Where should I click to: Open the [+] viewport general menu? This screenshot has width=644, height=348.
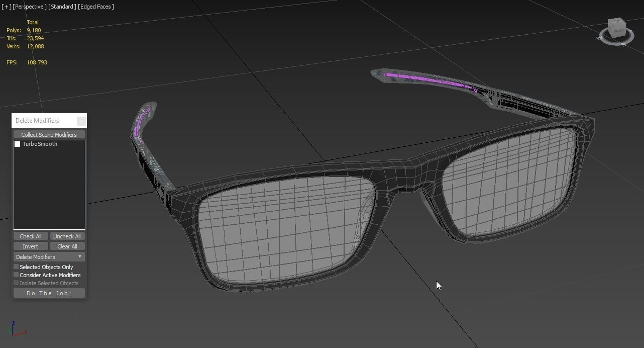[x=6, y=7]
